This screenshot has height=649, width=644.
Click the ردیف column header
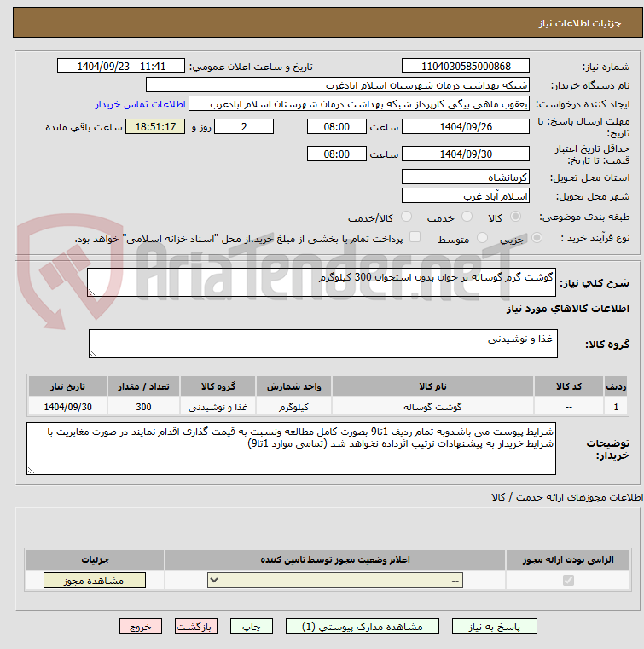616,386
